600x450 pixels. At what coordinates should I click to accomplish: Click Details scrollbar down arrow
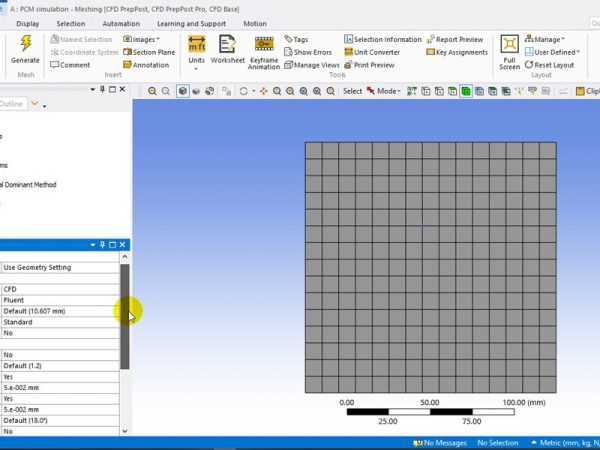pyautogui.click(x=125, y=431)
